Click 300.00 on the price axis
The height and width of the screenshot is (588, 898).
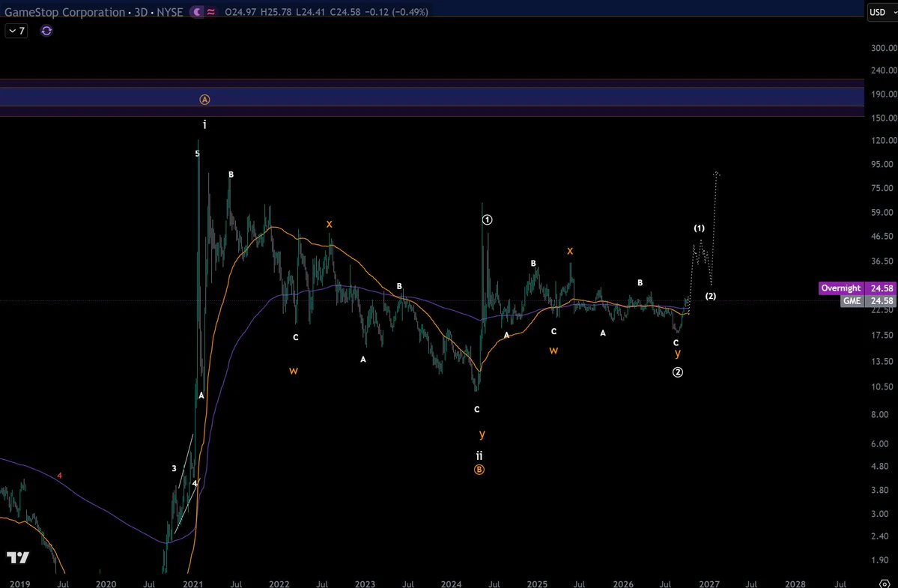[x=884, y=48]
